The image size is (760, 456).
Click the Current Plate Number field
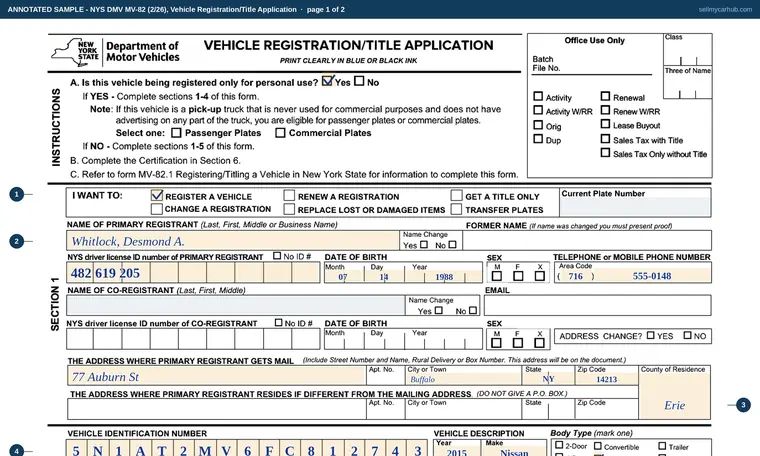click(635, 207)
